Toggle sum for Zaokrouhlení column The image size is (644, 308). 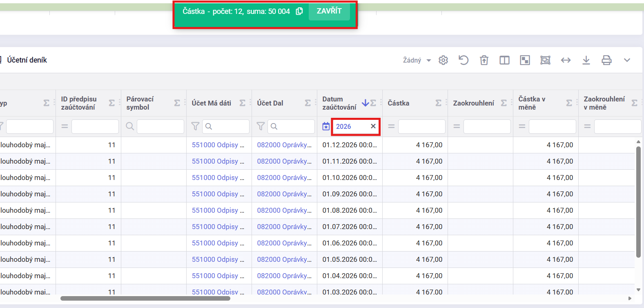(x=504, y=103)
